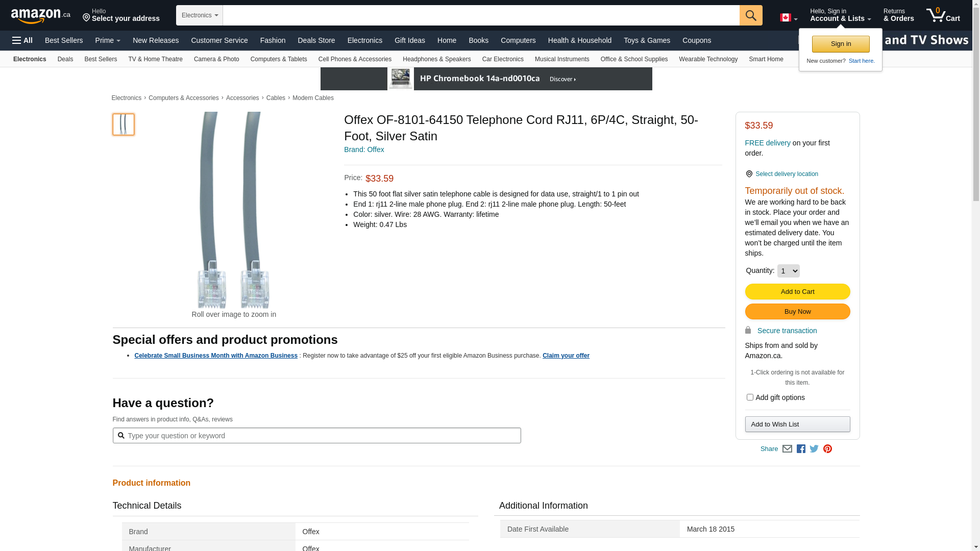Viewport: 980px width, 551px height.
Task: Expand the Canada flag language selector
Action: [x=788, y=18]
